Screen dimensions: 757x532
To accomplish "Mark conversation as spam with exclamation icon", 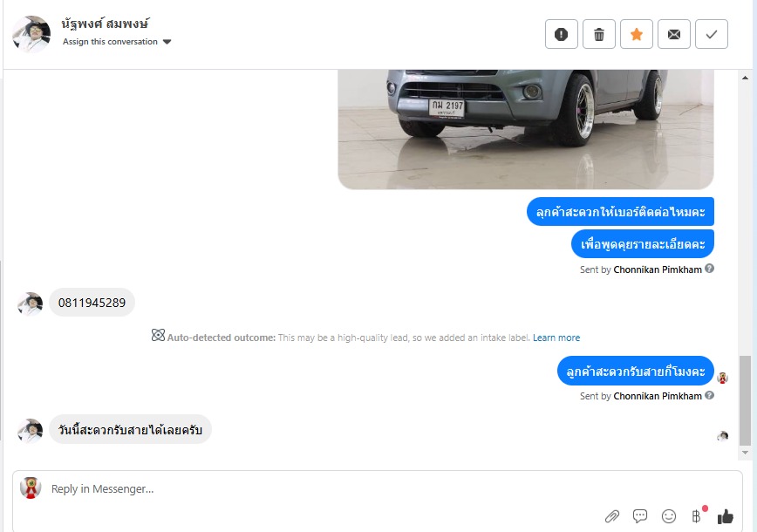I will pos(561,34).
